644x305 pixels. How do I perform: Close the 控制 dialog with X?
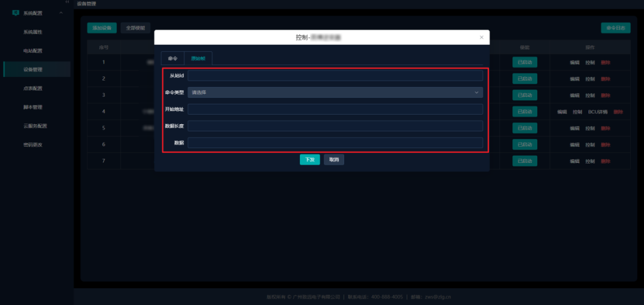click(481, 38)
